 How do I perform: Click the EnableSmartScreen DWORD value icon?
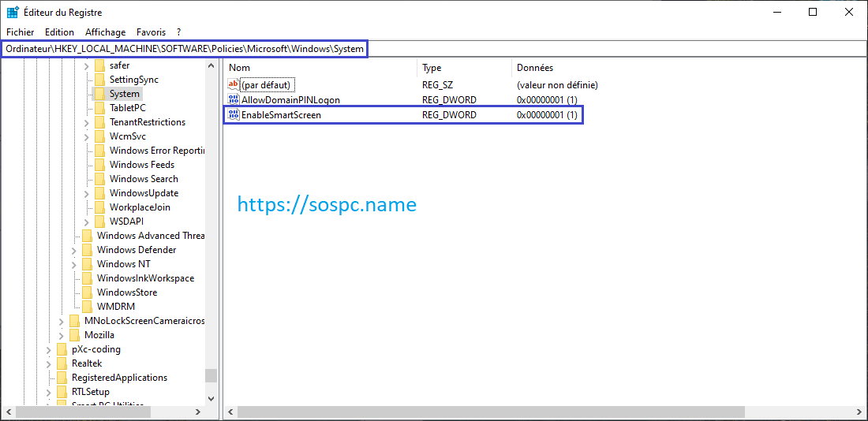(x=233, y=115)
